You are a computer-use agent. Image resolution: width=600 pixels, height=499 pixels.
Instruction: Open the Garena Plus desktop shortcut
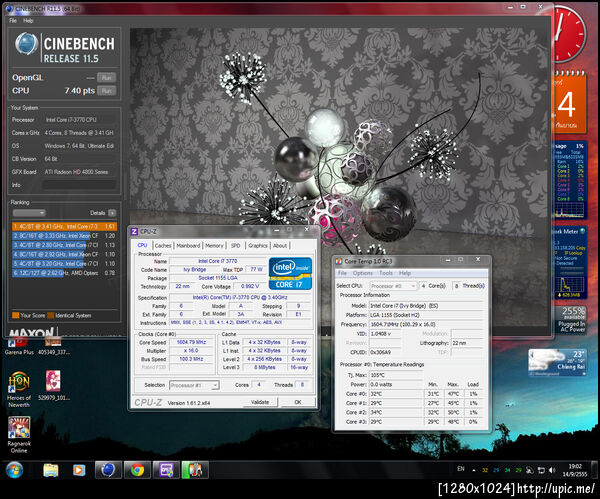19,346
